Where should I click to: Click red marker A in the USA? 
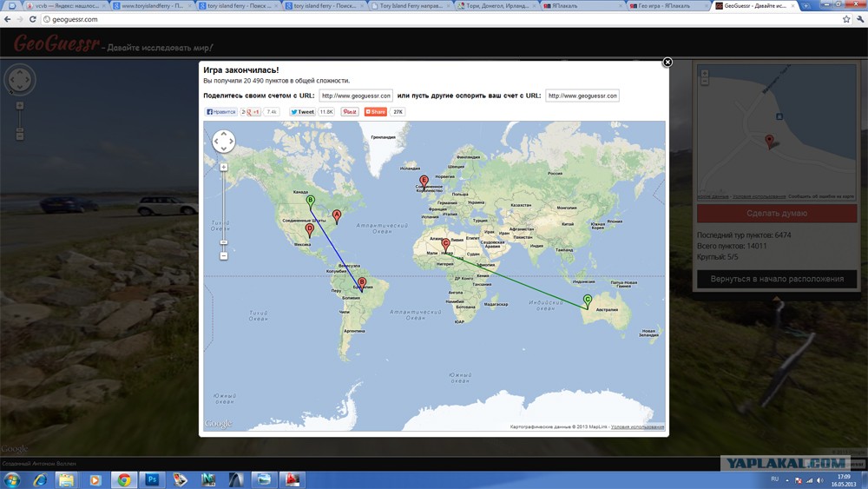(337, 216)
